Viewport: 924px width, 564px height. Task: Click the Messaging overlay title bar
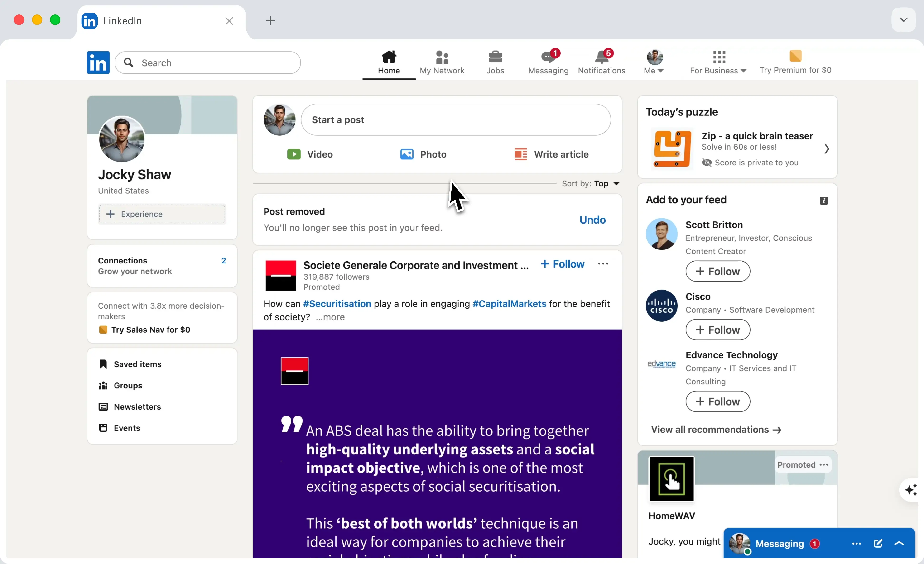coord(819,543)
